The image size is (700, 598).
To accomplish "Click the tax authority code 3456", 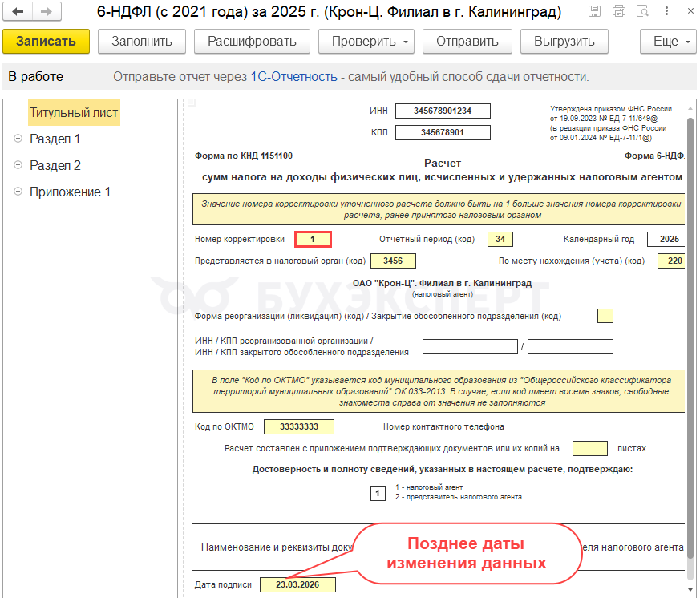I will [x=394, y=261].
